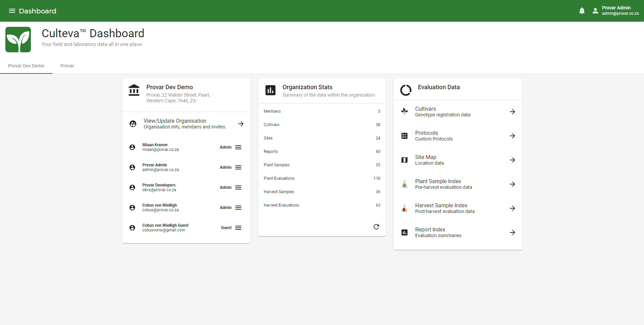Click the Organization Stats bar chart icon
The height and width of the screenshot is (325, 644).
[x=270, y=90]
